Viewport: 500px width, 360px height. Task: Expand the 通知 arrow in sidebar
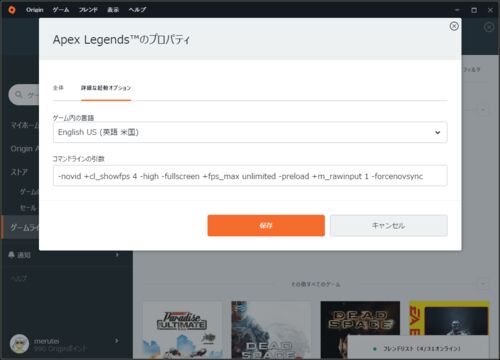point(117,255)
